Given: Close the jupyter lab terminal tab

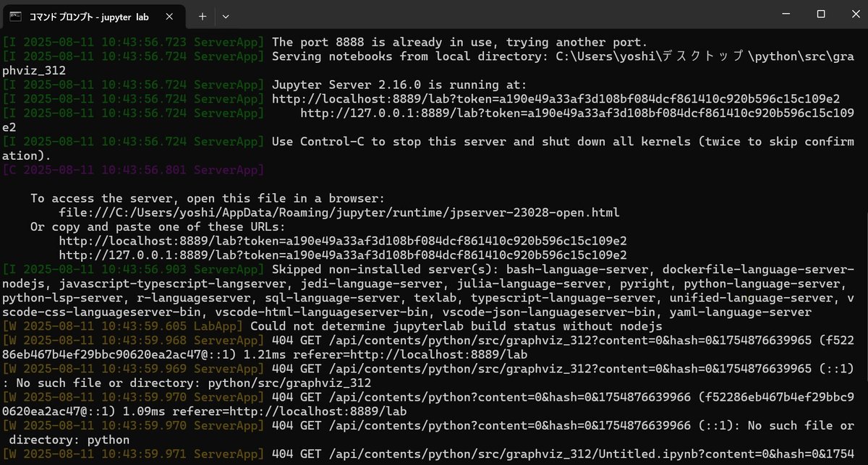Looking at the screenshot, I should point(169,16).
